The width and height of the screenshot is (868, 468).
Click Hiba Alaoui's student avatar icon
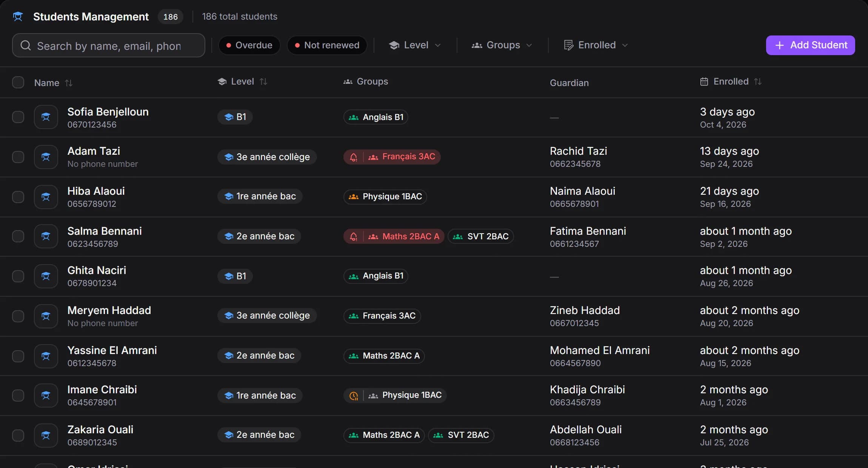click(46, 197)
